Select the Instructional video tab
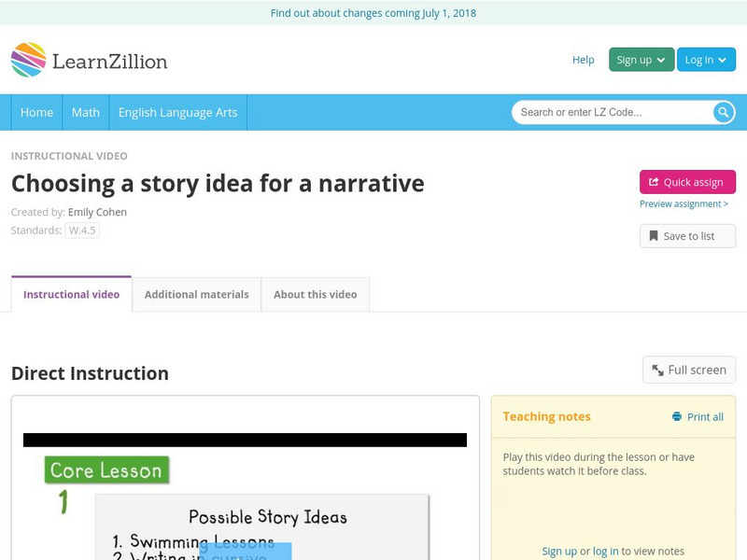Screen dimensions: 747x560 click(71, 294)
